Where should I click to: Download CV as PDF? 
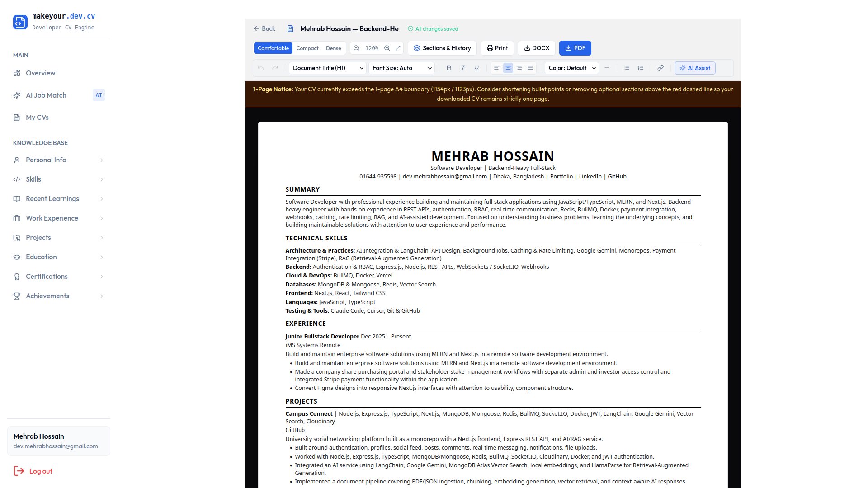[575, 48]
